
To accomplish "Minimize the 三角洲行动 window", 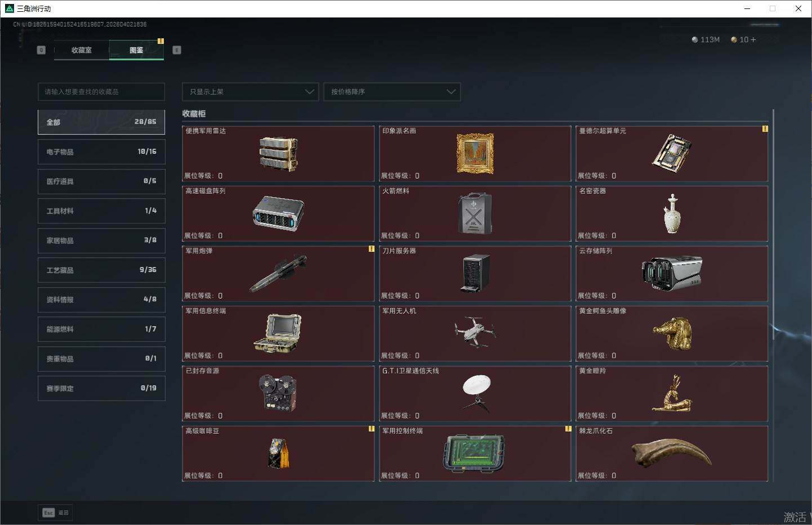I will (x=747, y=8).
